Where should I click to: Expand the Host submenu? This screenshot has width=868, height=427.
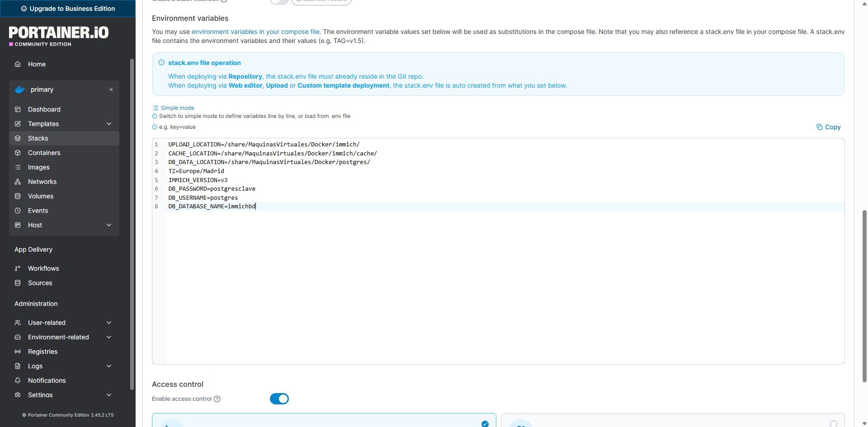(x=109, y=225)
